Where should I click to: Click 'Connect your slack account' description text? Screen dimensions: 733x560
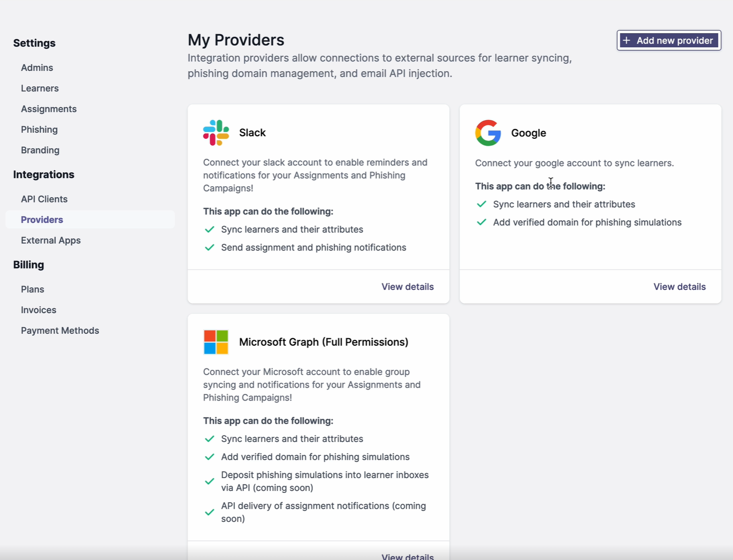[315, 175]
